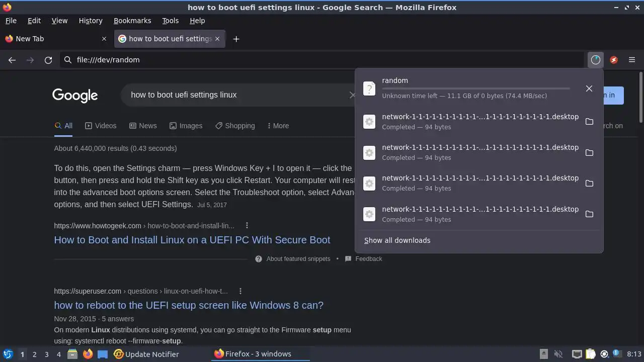The width and height of the screenshot is (644, 362).
Task: Click the 8:13 clock in taskbar
Action: coord(634,354)
